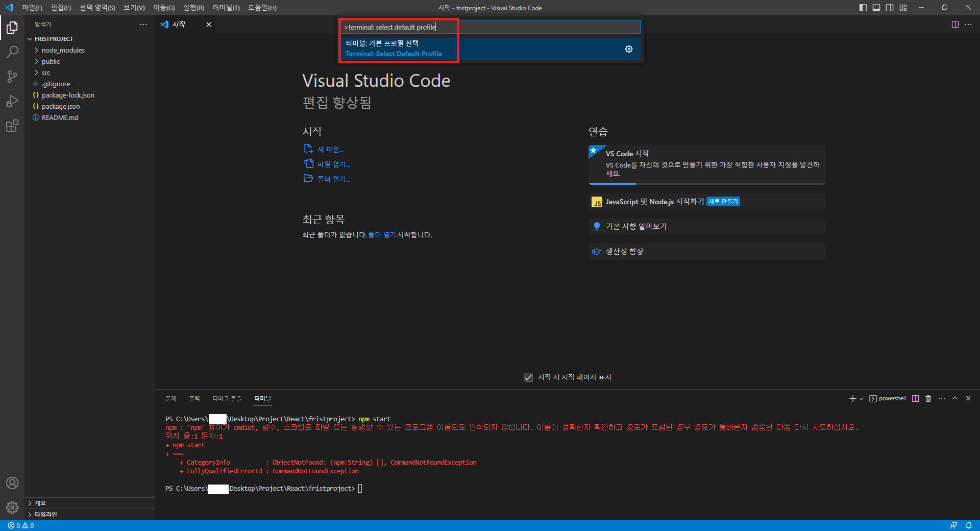
Task: Open the 도움말(H) menu
Action: click(262, 8)
